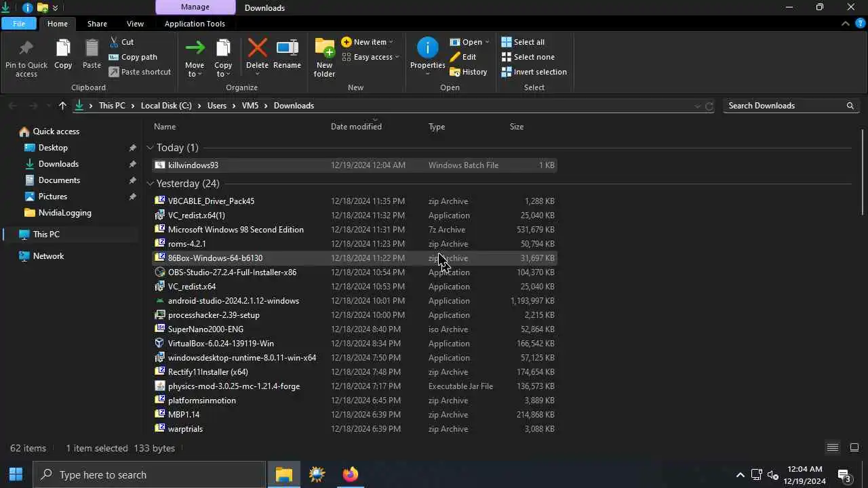Open the notification center icon

[844, 474]
